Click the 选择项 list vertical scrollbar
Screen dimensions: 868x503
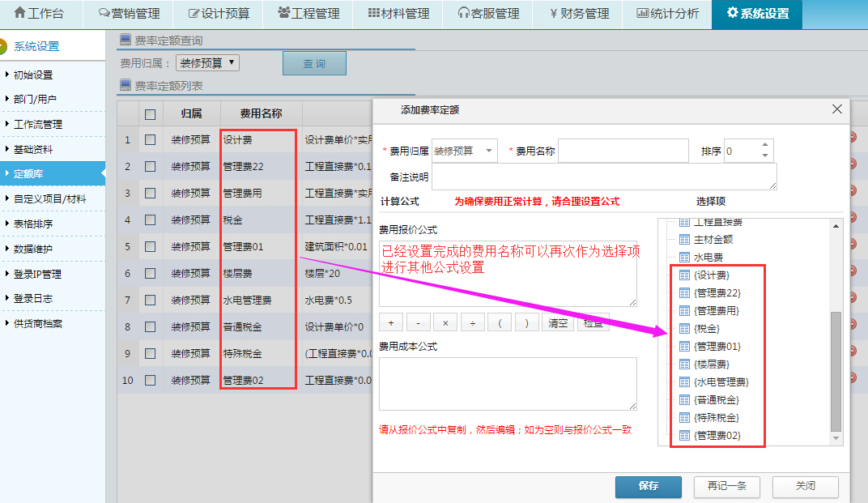(x=836, y=373)
